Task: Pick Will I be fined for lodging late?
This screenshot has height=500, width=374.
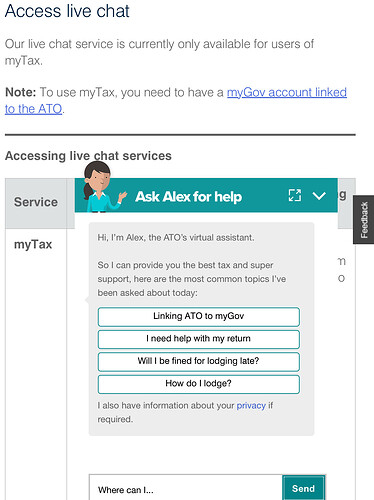Action: coord(199,361)
